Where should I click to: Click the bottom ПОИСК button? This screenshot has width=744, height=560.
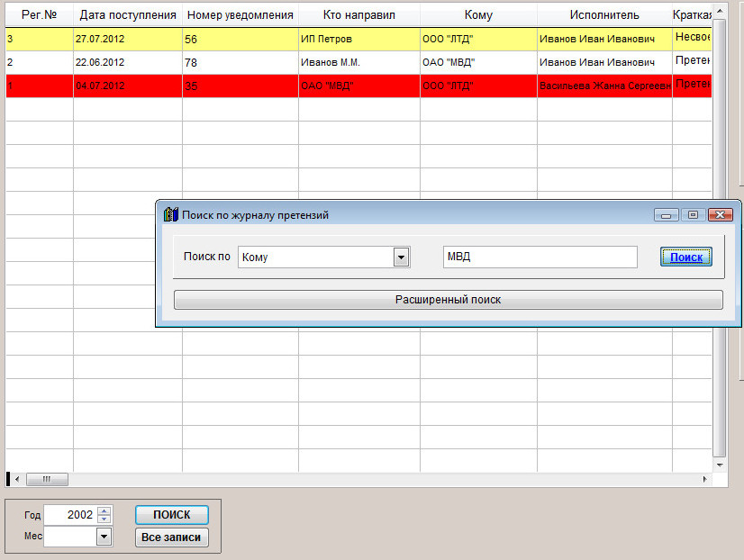coord(172,515)
